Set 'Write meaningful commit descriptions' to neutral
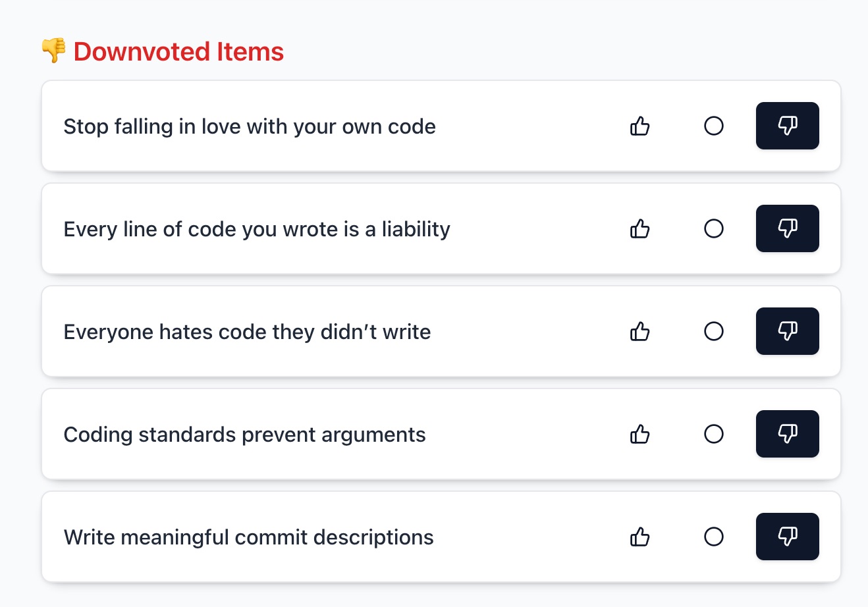This screenshot has height=607, width=868. click(x=714, y=537)
